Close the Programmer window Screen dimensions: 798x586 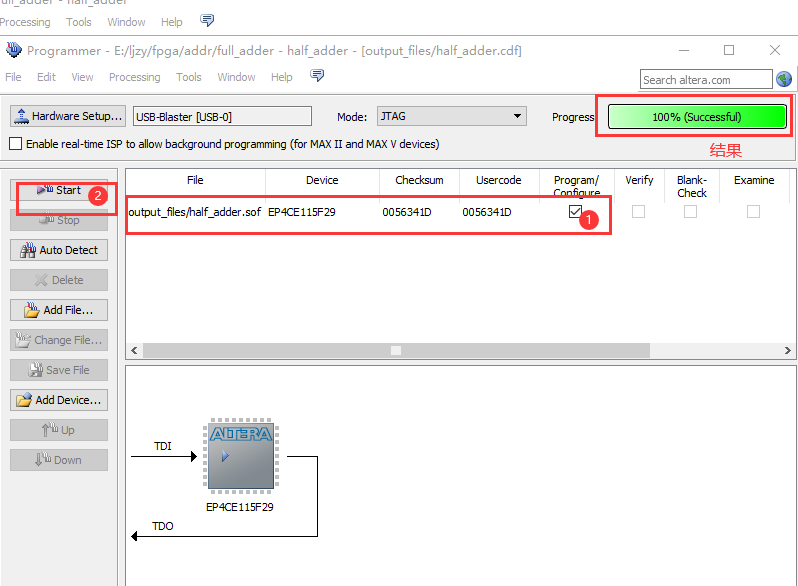click(x=775, y=50)
